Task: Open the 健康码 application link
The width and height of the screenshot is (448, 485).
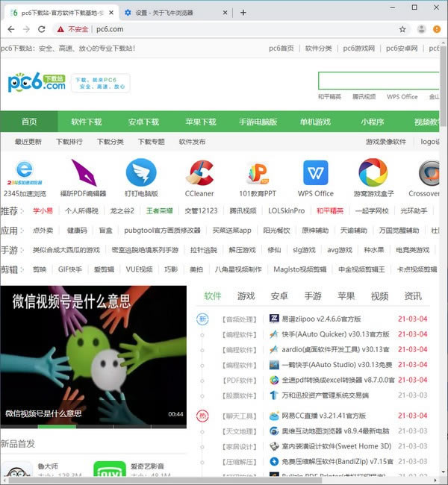Action: coord(77,231)
